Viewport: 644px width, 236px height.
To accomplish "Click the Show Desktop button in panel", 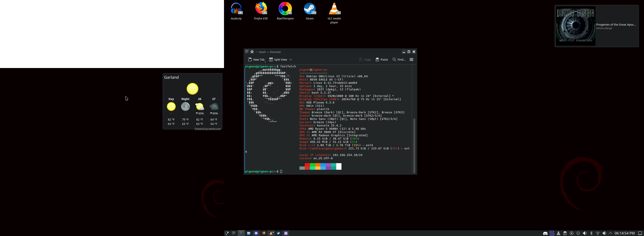I will (x=640, y=233).
